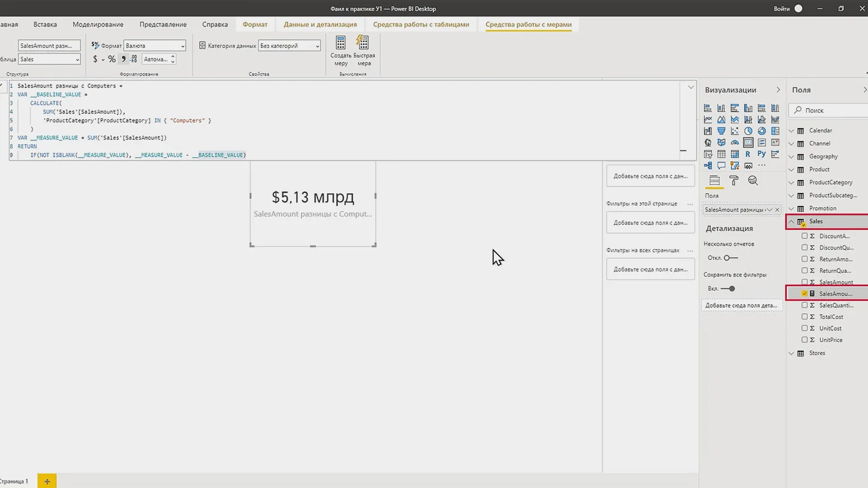Switch to the Представление ribbon tab

[163, 24]
